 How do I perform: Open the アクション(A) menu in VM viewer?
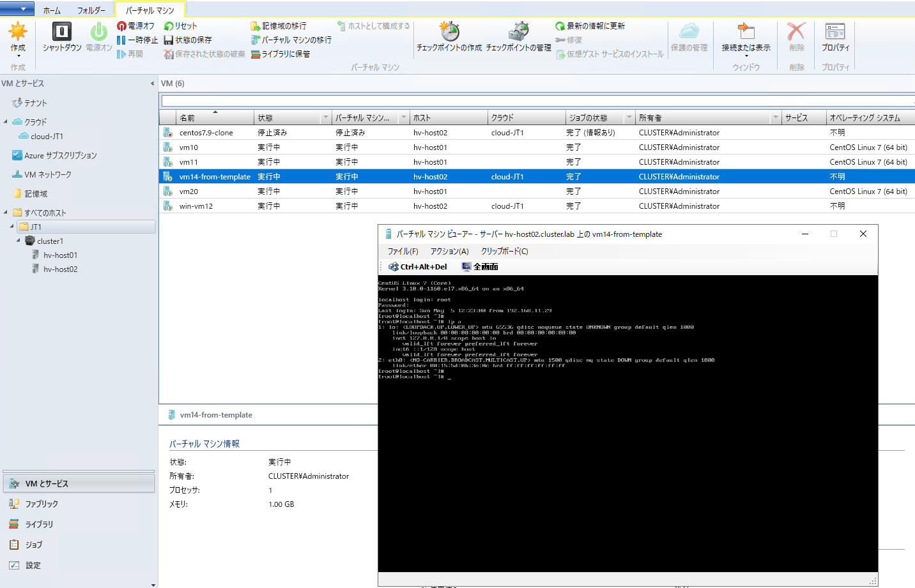pyautogui.click(x=449, y=252)
